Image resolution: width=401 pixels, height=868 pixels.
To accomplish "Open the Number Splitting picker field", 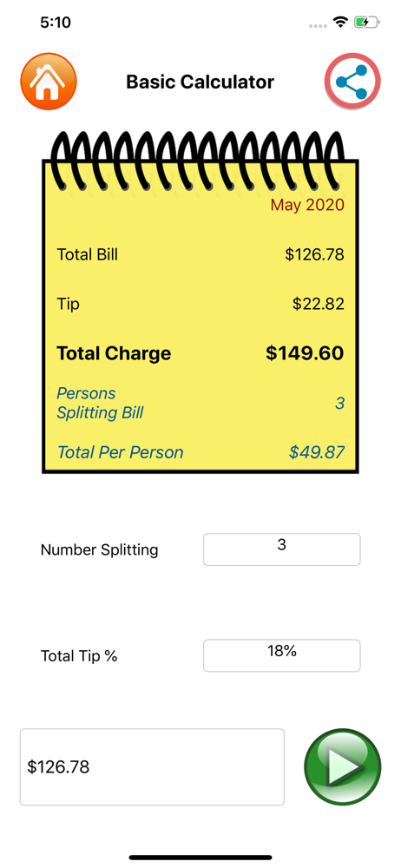I will click(282, 549).
